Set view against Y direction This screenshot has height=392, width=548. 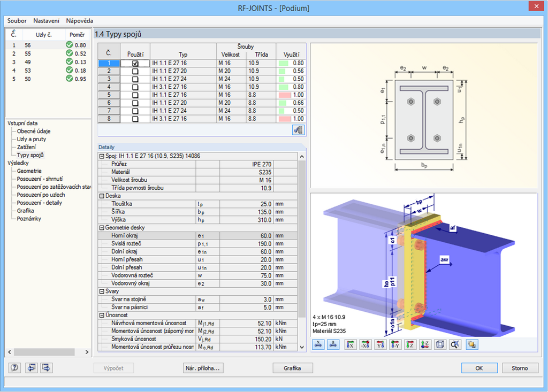click(395, 344)
